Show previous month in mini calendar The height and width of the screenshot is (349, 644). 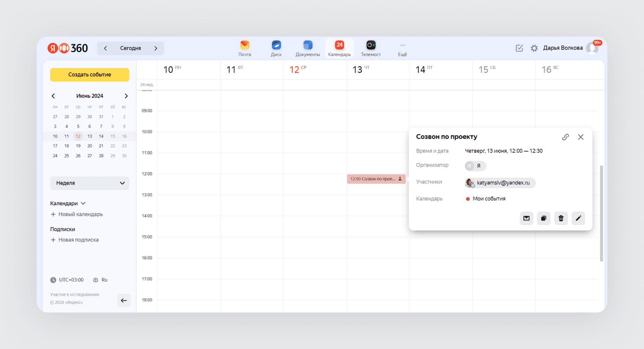tap(53, 96)
